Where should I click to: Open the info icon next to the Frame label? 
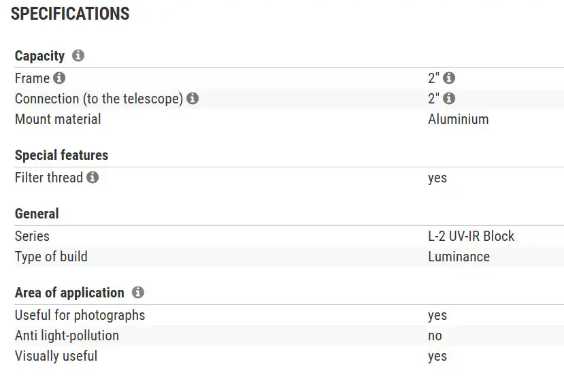[x=59, y=78]
